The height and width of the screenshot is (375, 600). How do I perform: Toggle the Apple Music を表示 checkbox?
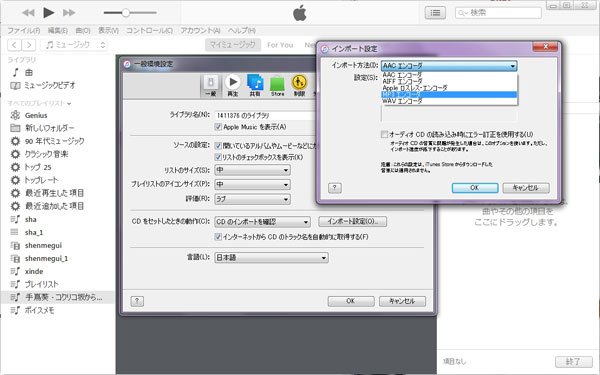218,127
